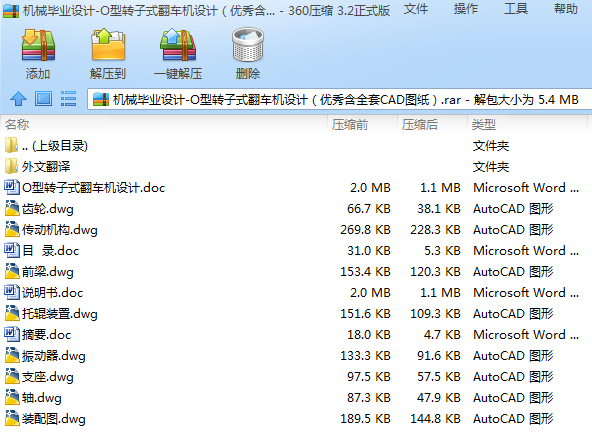This screenshot has height=438, width=592.
Task: Click the AutoCAD icon of 传动机构.dwg
Action: click(12, 229)
